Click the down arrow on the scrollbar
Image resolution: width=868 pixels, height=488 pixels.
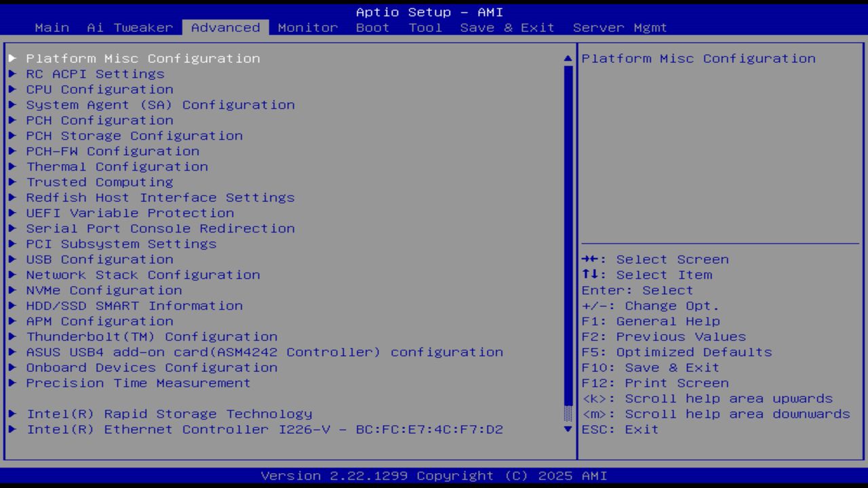567,429
